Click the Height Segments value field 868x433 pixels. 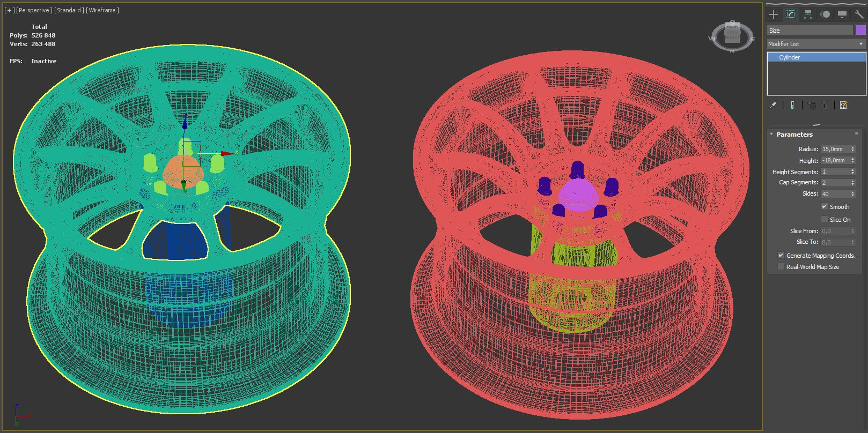click(835, 171)
